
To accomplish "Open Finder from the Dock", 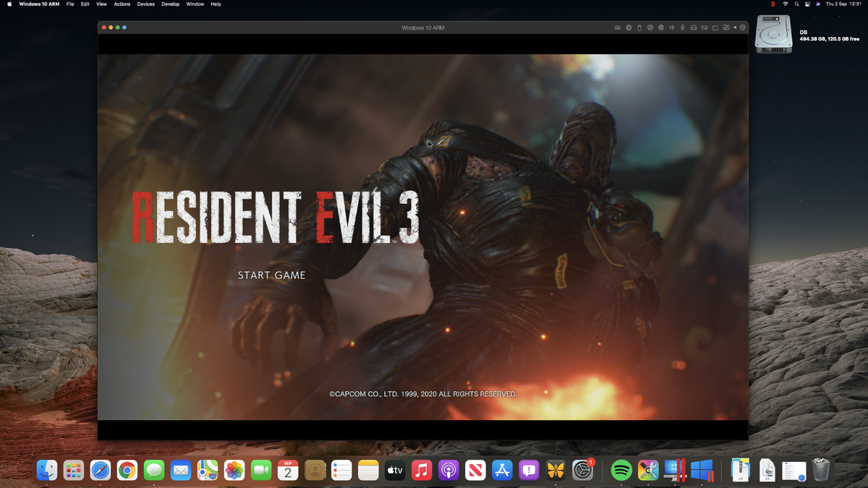I will pyautogui.click(x=47, y=470).
